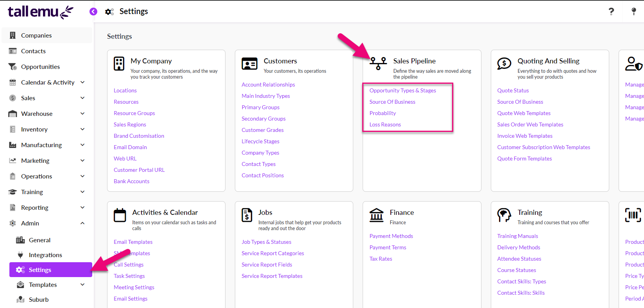Click the My Company building icon

point(119,63)
